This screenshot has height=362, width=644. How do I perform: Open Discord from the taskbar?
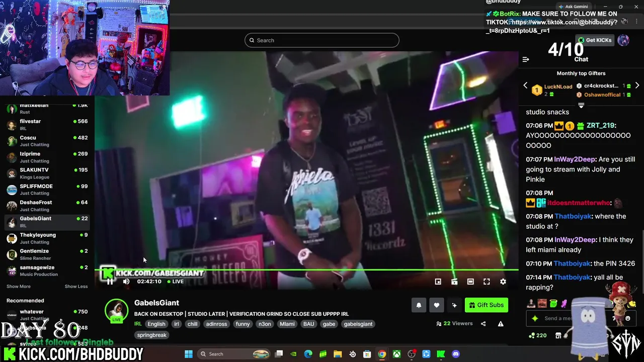click(x=456, y=354)
